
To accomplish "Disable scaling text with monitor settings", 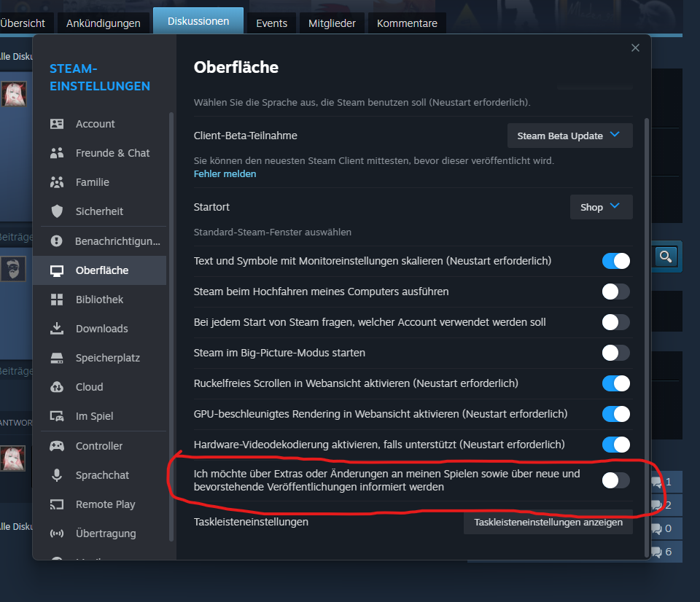I will tap(616, 261).
